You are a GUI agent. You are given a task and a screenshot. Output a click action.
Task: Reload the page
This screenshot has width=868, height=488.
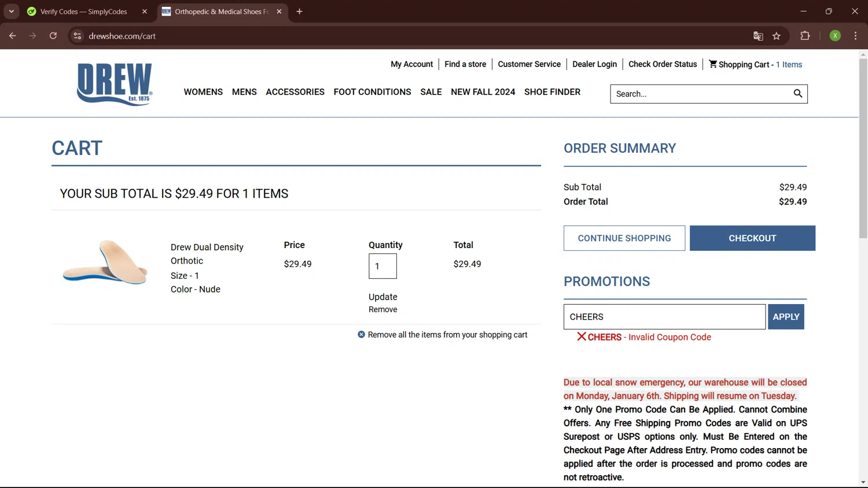(x=53, y=36)
